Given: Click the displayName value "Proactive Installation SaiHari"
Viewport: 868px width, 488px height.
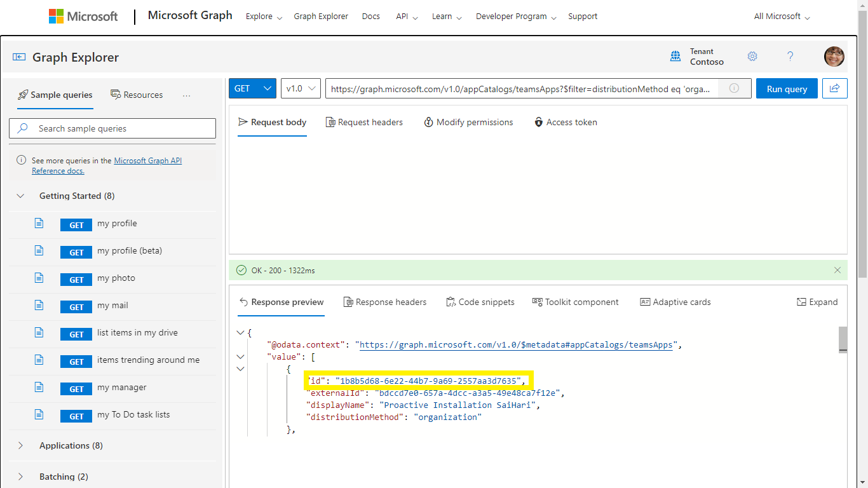Looking at the screenshot, I should [x=458, y=405].
